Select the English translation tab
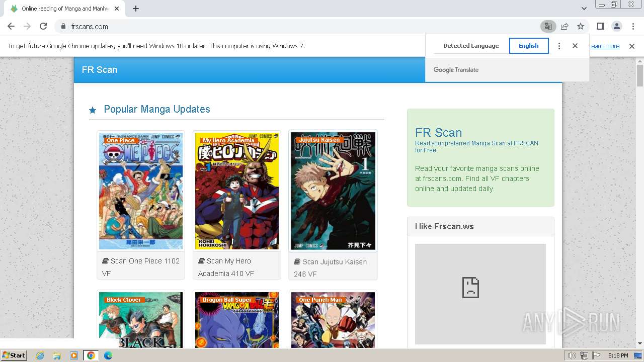The height and width of the screenshot is (362, 644). [529, 46]
